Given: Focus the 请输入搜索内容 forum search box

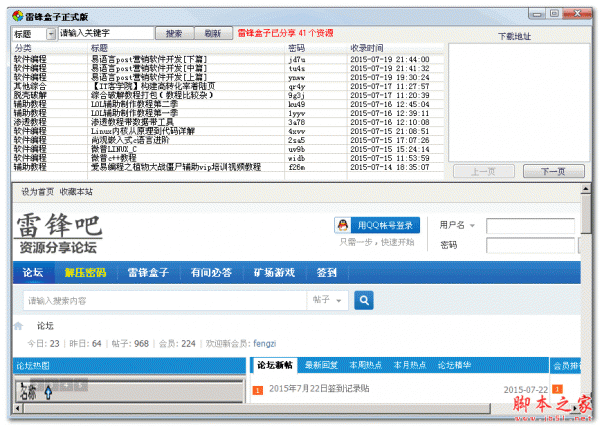Looking at the screenshot, I should [x=165, y=300].
